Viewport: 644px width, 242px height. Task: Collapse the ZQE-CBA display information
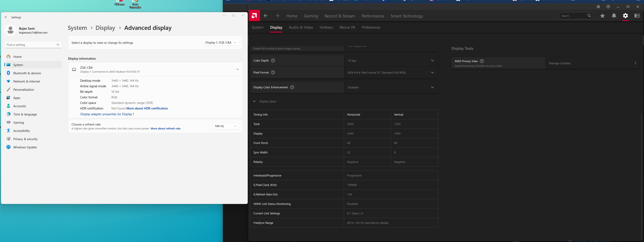tap(237, 69)
